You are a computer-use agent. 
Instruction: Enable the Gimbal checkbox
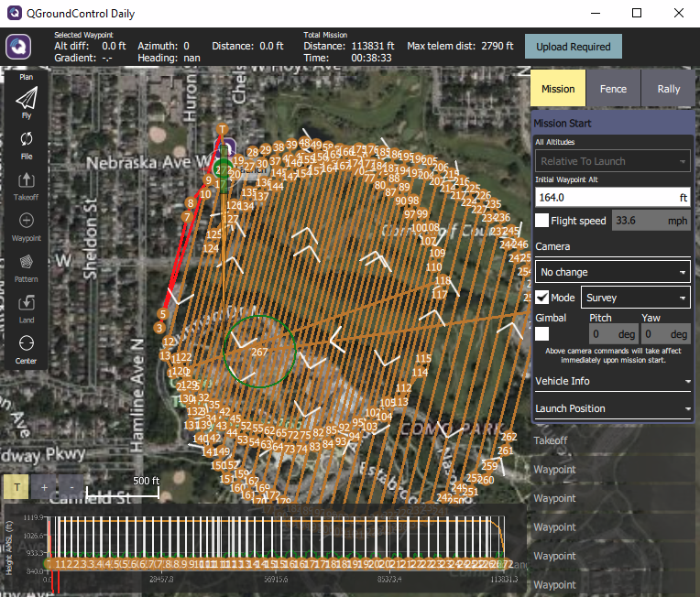tap(541, 333)
